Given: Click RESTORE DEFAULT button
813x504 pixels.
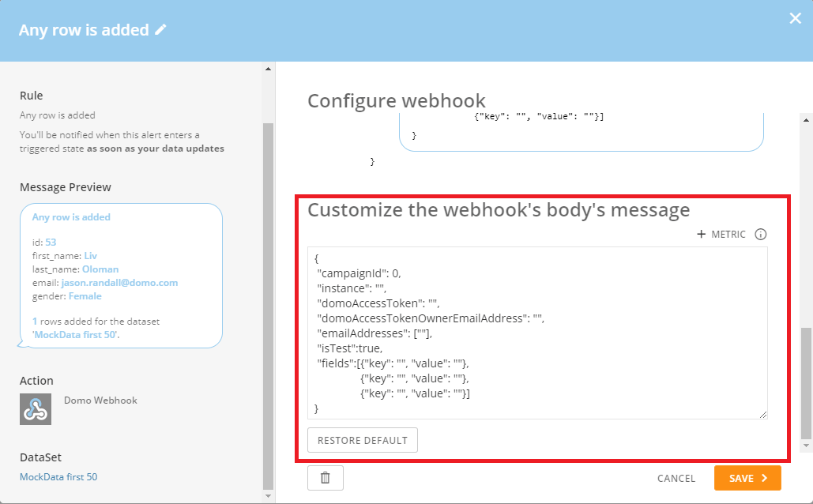Looking at the screenshot, I should [x=363, y=440].
